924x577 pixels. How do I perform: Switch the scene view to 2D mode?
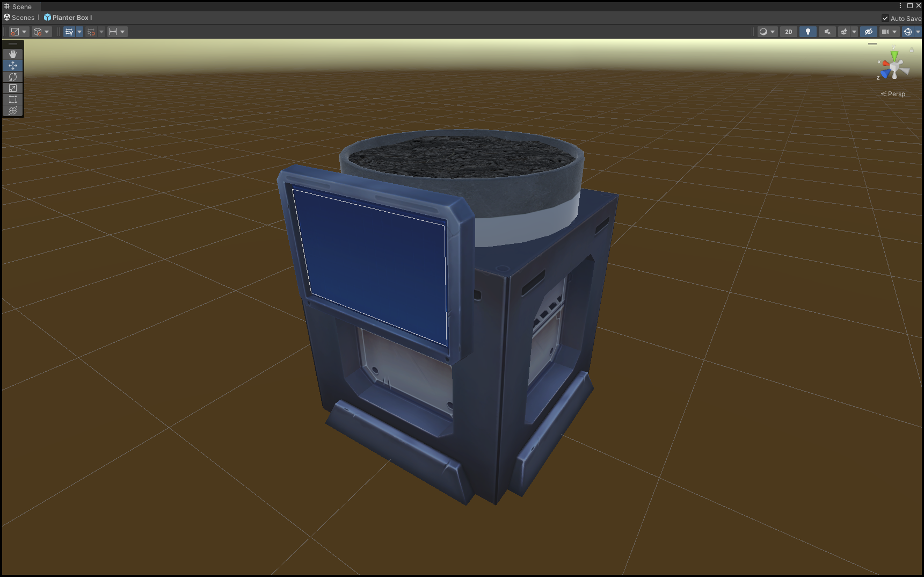point(788,32)
